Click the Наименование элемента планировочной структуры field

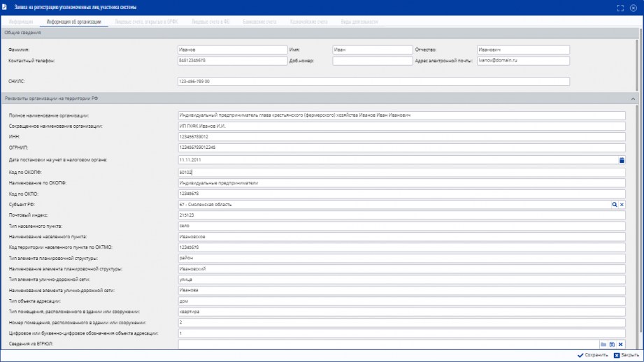pyautogui.click(x=401, y=269)
